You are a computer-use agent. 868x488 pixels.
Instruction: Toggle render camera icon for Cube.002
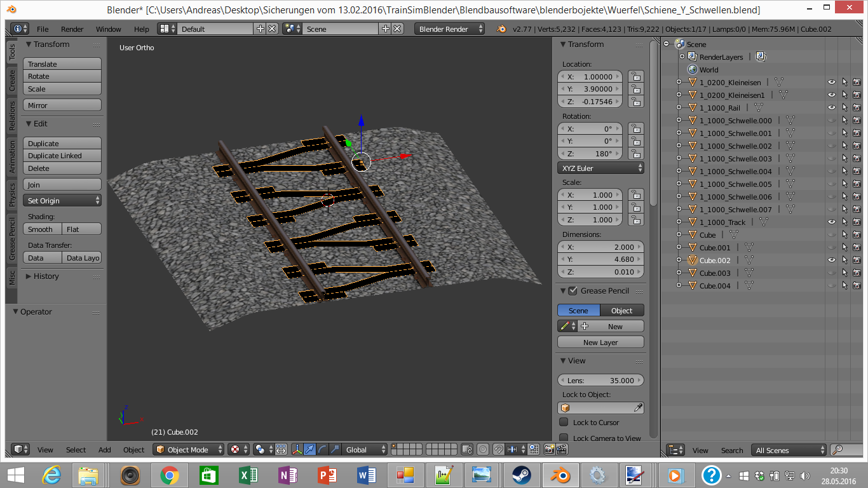[x=857, y=261]
